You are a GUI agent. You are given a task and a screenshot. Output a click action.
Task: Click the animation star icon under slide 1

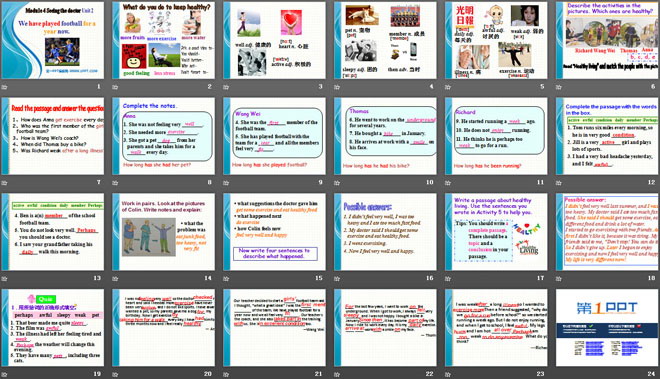click(5, 87)
